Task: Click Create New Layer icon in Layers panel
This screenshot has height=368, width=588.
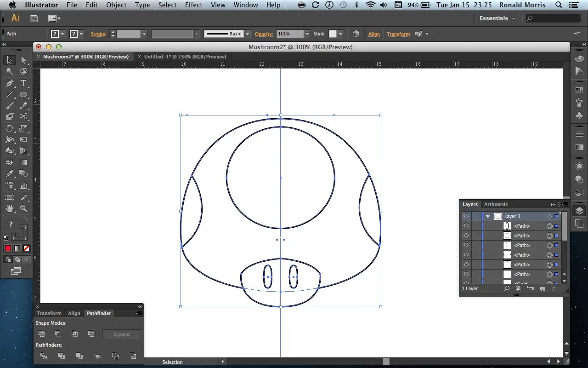Action: point(542,288)
